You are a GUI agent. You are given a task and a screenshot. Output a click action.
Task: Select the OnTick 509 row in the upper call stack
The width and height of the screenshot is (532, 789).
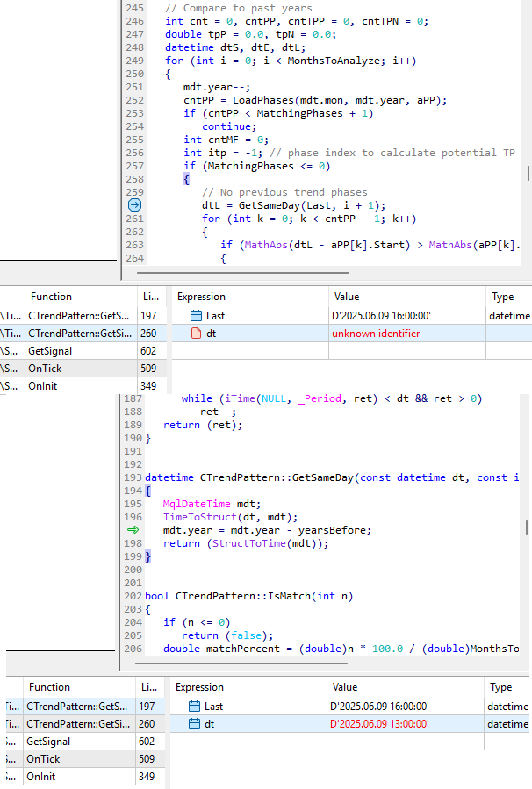point(83,369)
